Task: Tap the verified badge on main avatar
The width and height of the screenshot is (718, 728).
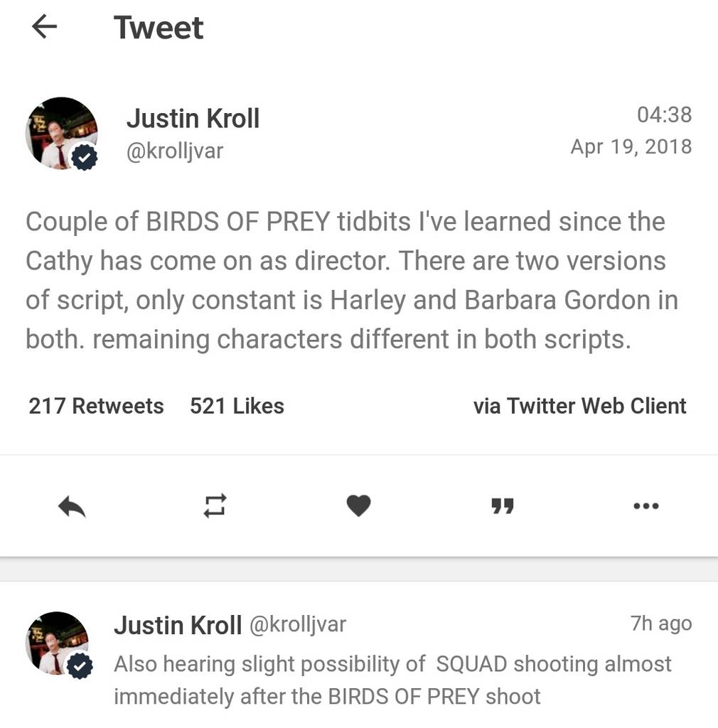Action: tap(85, 159)
